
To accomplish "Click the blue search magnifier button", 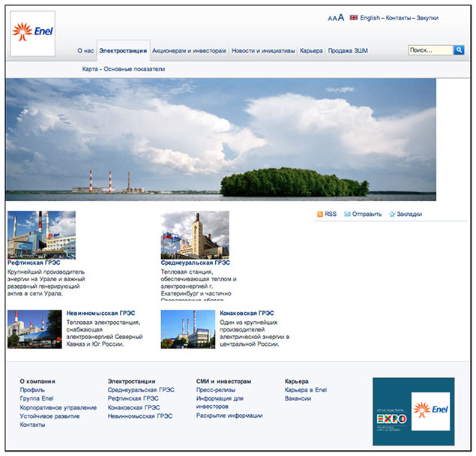I will pyautogui.click(x=460, y=50).
